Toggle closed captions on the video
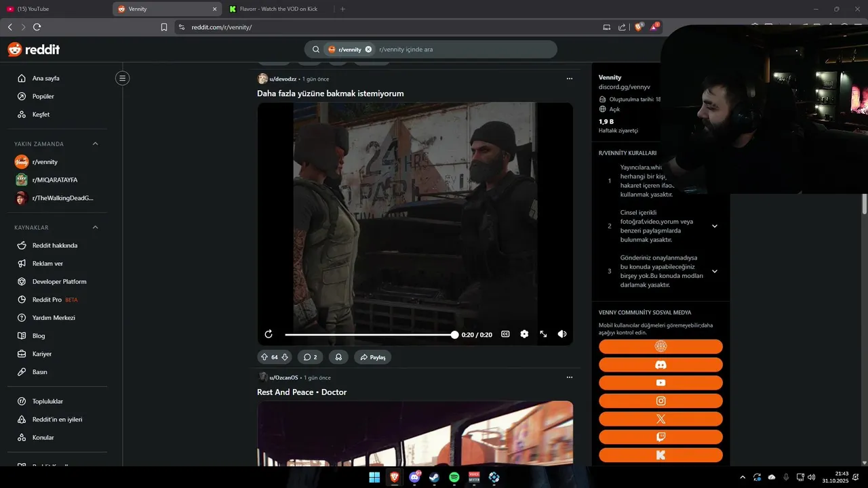 coord(505,334)
